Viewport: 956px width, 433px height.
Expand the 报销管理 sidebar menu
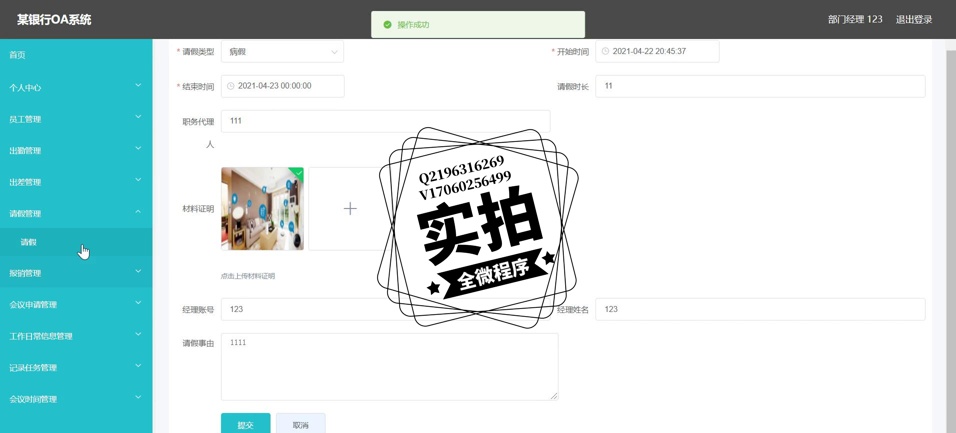[x=76, y=273]
